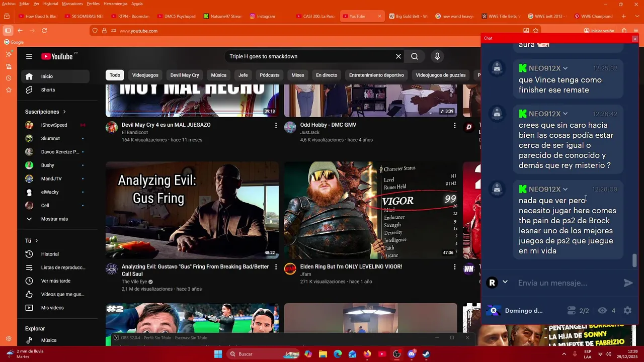Open options menu for Elden Ring video
The image size is (644, 362).
[454, 267]
